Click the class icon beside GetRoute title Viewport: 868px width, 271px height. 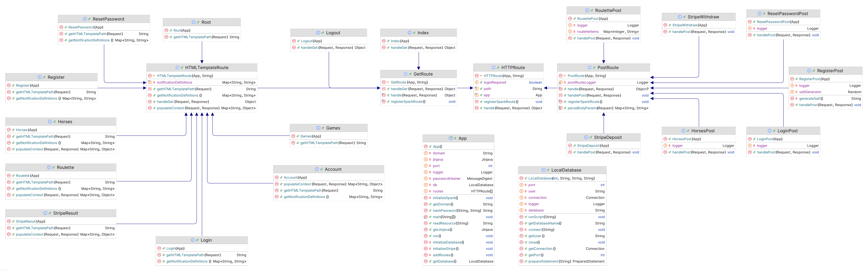(x=406, y=74)
